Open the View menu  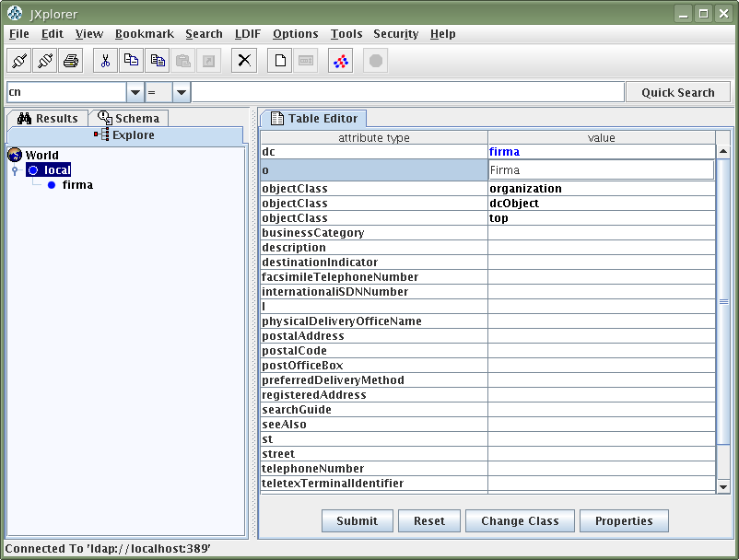tap(89, 34)
